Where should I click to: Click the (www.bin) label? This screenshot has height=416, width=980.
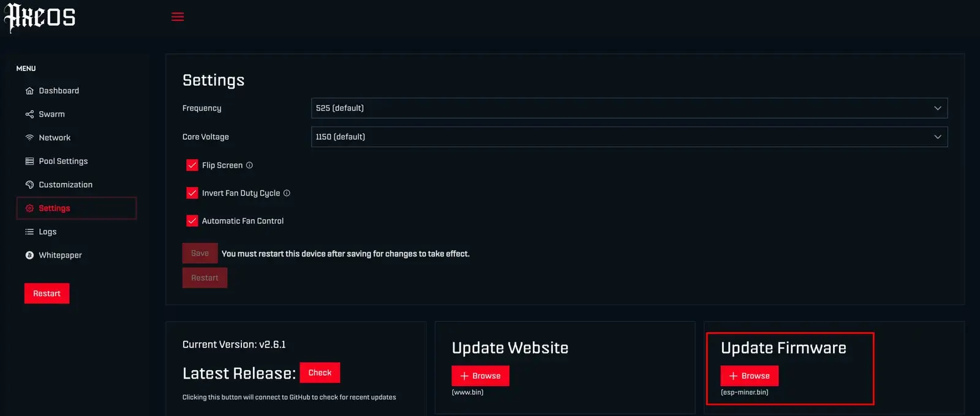[x=467, y=393]
